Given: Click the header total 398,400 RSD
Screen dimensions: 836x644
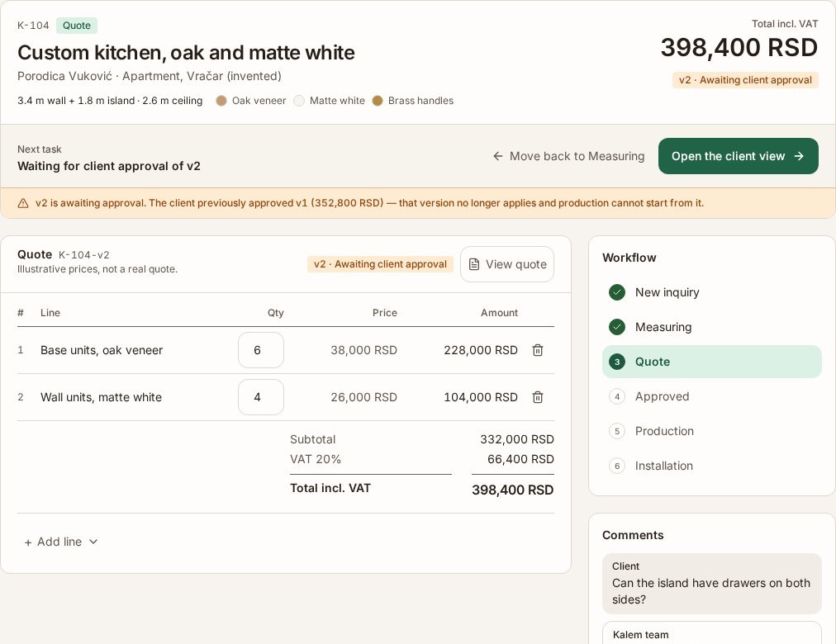Looking at the screenshot, I should pos(739,47).
